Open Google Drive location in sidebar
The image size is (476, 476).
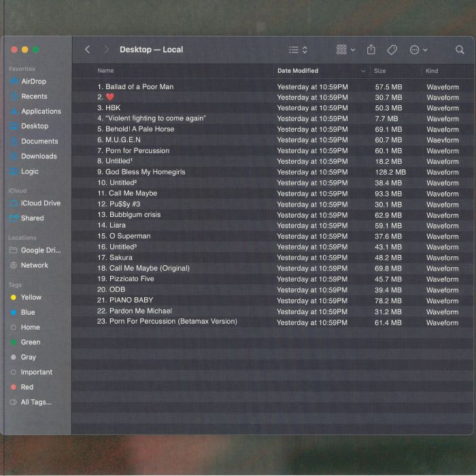(35, 250)
